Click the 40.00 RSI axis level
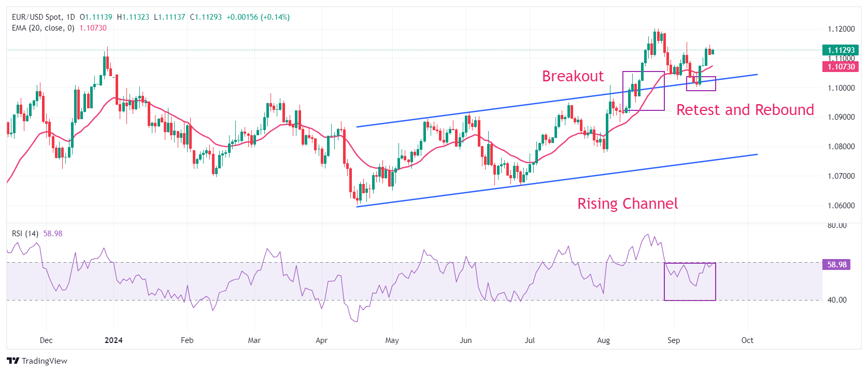Viewport: 868px width, 372px height. pyautogui.click(x=837, y=300)
